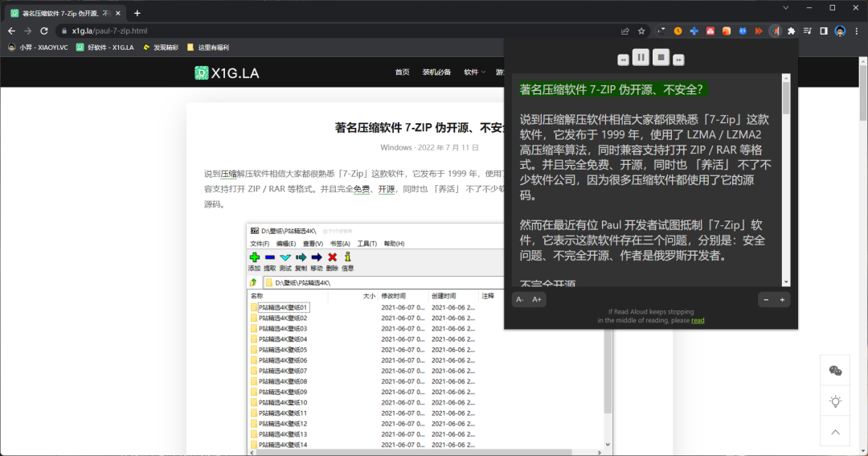Image resolution: width=868 pixels, height=456 pixels.
Task: Click 工具(T) menu in 7-Zip screenshot
Action: tap(366, 244)
